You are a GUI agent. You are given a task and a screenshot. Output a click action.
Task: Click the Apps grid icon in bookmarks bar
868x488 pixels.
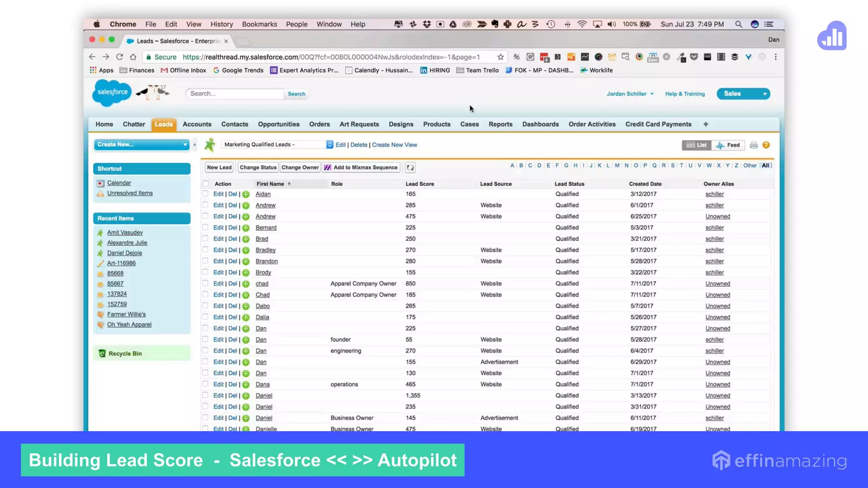93,70
